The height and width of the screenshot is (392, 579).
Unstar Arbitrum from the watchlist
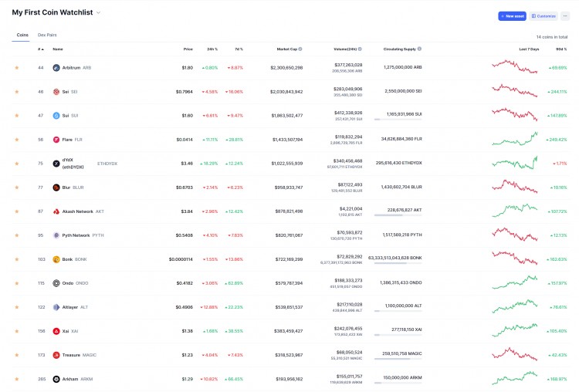point(17,68)
